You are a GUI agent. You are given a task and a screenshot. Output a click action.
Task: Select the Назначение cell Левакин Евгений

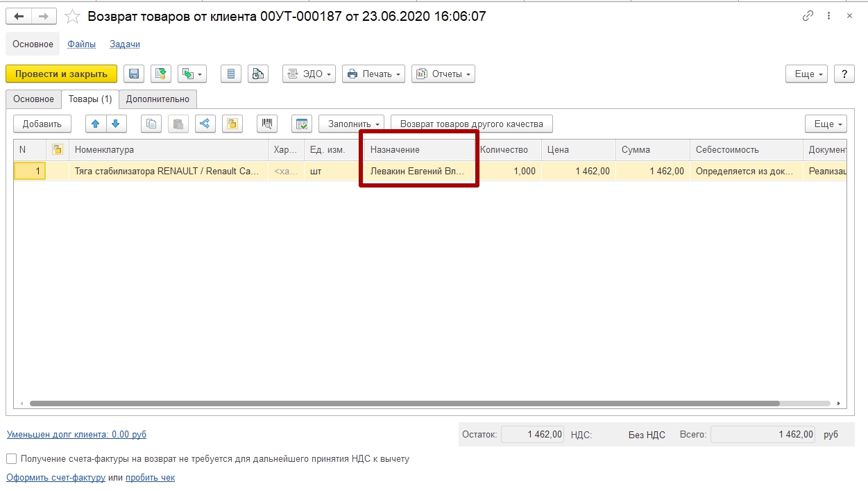click(x=418, y=171)
